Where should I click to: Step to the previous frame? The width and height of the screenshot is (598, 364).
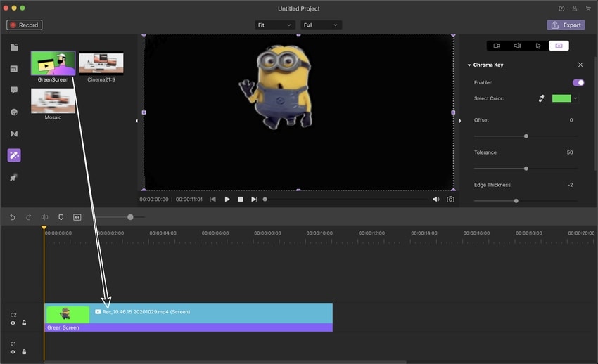[x=213, y=199]
